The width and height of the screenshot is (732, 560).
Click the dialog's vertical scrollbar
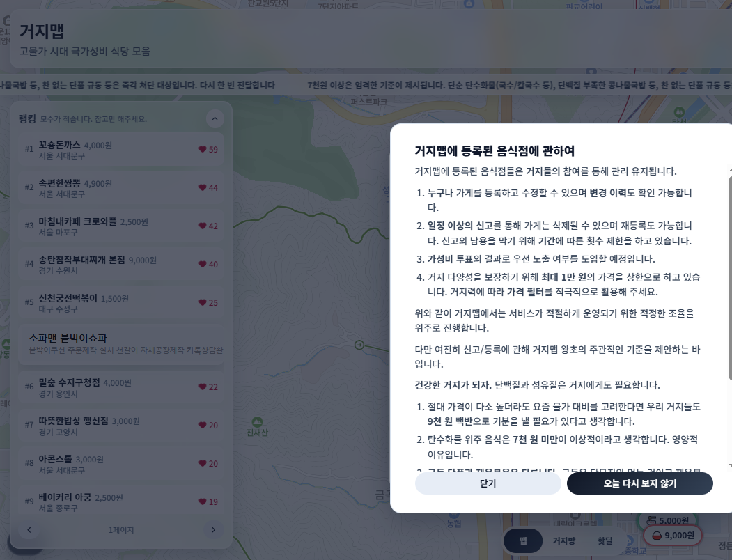coord(730,278)
